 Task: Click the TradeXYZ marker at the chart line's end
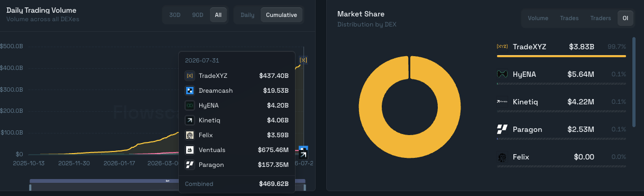[x=303, y=60]
